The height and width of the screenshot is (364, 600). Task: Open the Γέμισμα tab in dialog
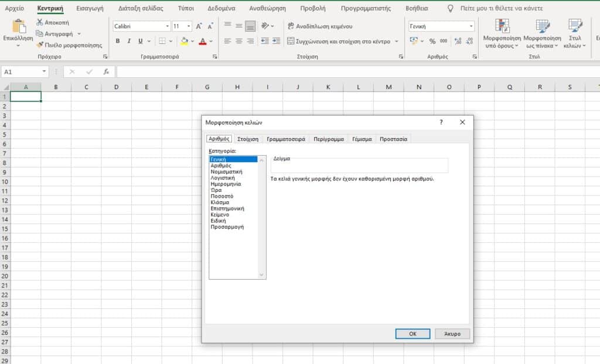tap(362, 139)
